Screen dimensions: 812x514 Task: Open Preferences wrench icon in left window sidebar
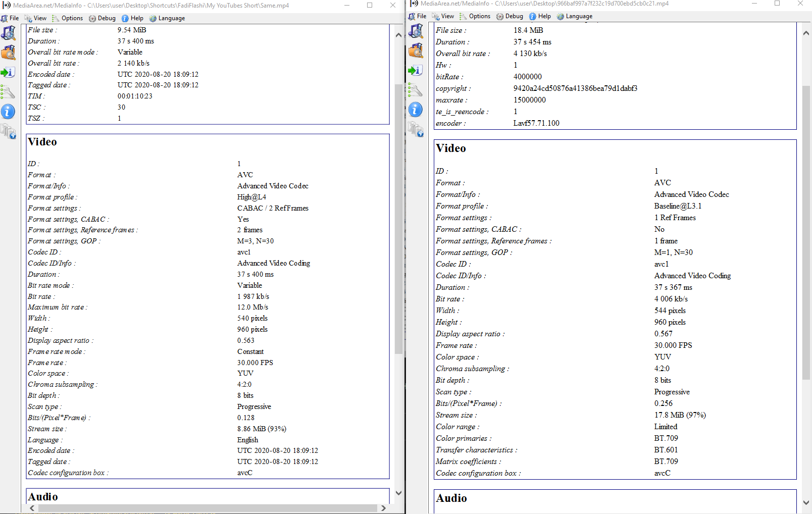pyautogui.click(x=8, y=92)
